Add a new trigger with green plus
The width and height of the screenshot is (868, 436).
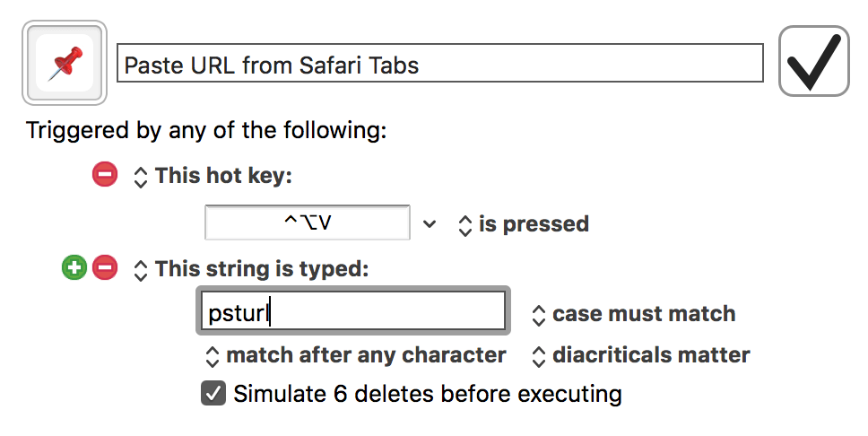coord(74,267)
